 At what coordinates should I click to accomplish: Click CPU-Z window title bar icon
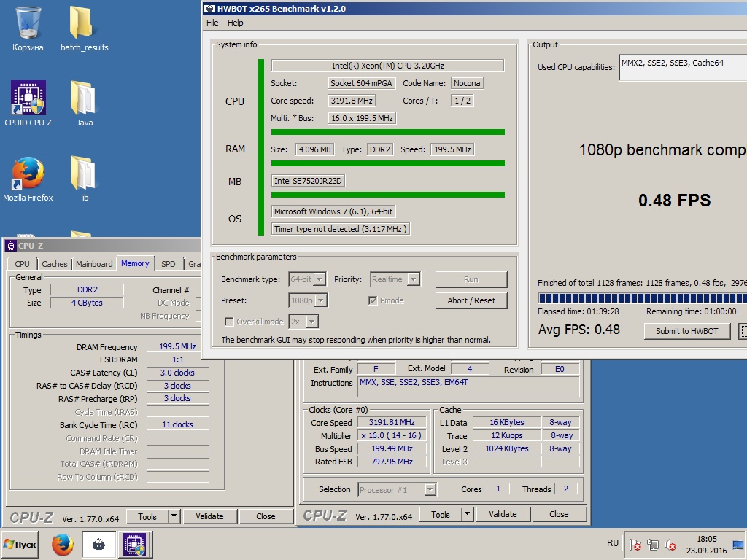(x=10, y=246)
